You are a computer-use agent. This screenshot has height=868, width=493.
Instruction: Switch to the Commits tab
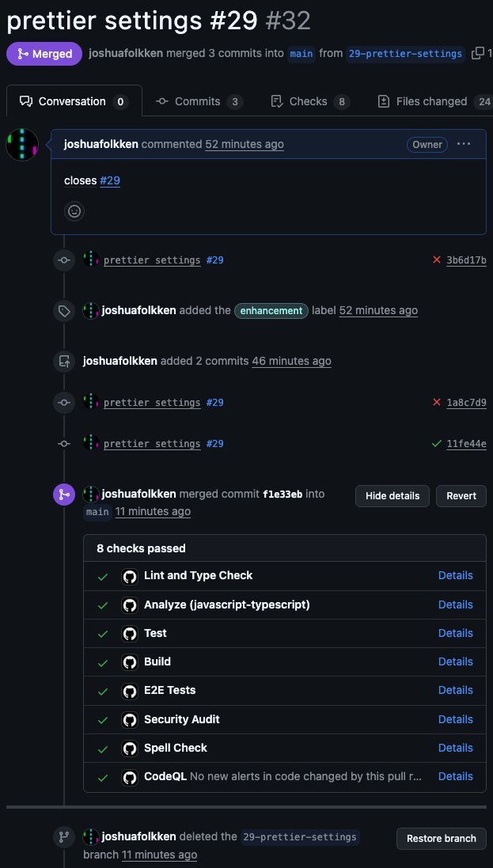[199, 101]
